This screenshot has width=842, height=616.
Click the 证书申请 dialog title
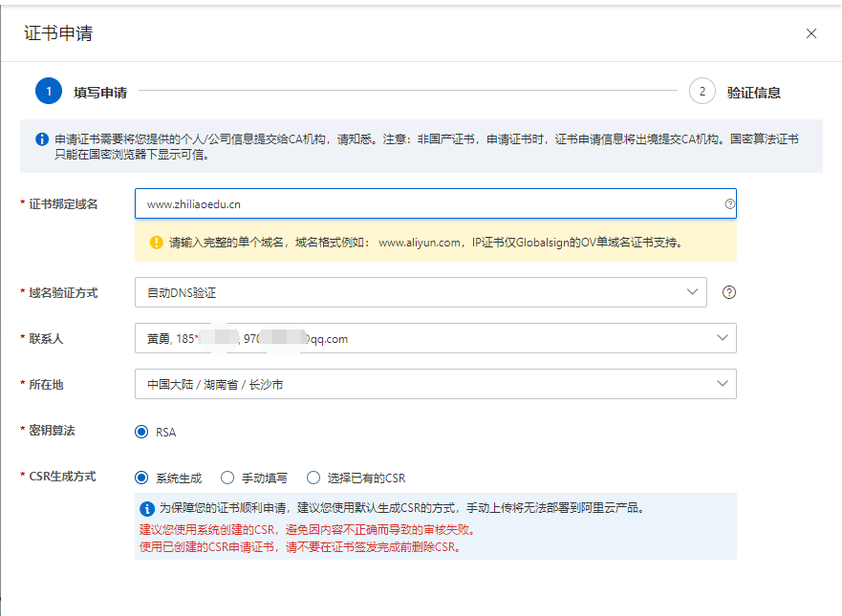tap(58, 33)
